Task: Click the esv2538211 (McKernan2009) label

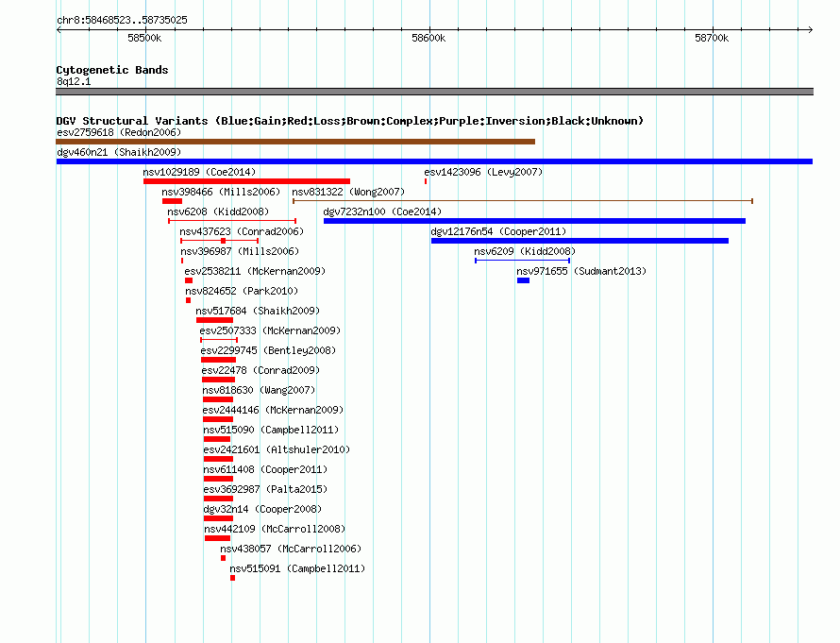Action: pos(255,271)
